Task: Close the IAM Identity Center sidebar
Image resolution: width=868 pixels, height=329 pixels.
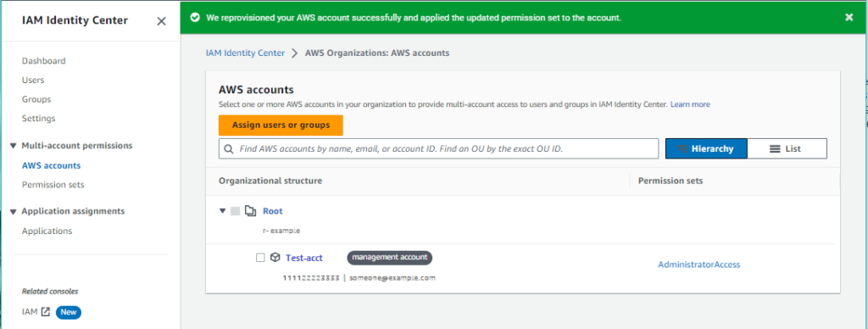Action: tap(161, 21)
